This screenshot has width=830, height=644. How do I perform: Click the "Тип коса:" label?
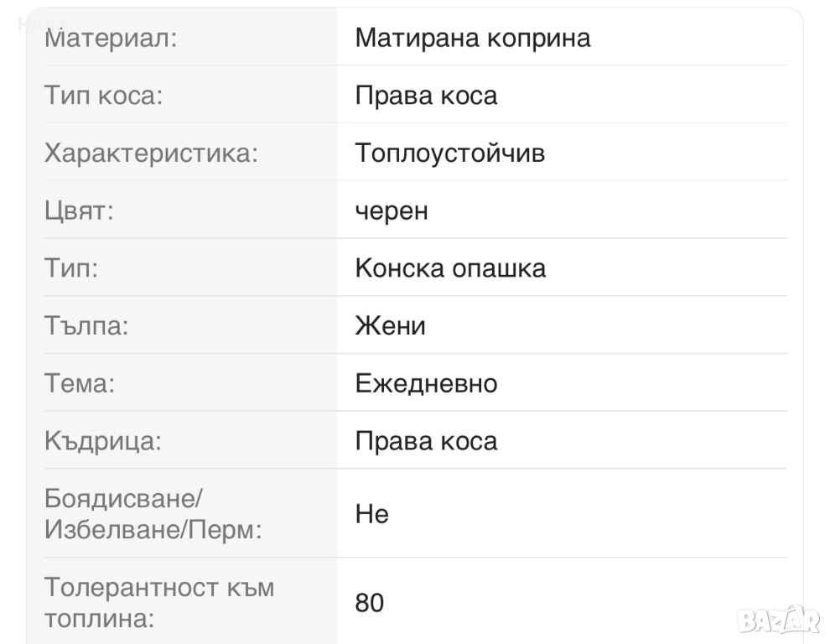pyautogui.click(x=103, y=96)
